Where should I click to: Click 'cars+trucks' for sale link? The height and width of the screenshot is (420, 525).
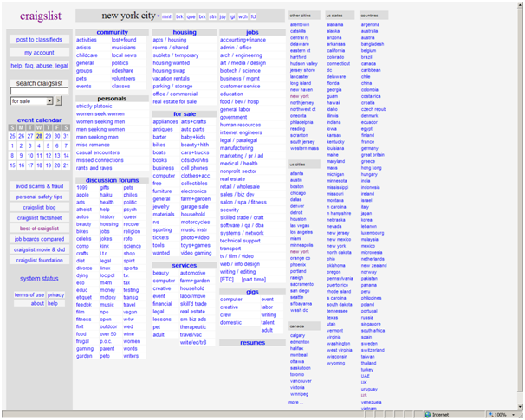click(x=195, y=152)
